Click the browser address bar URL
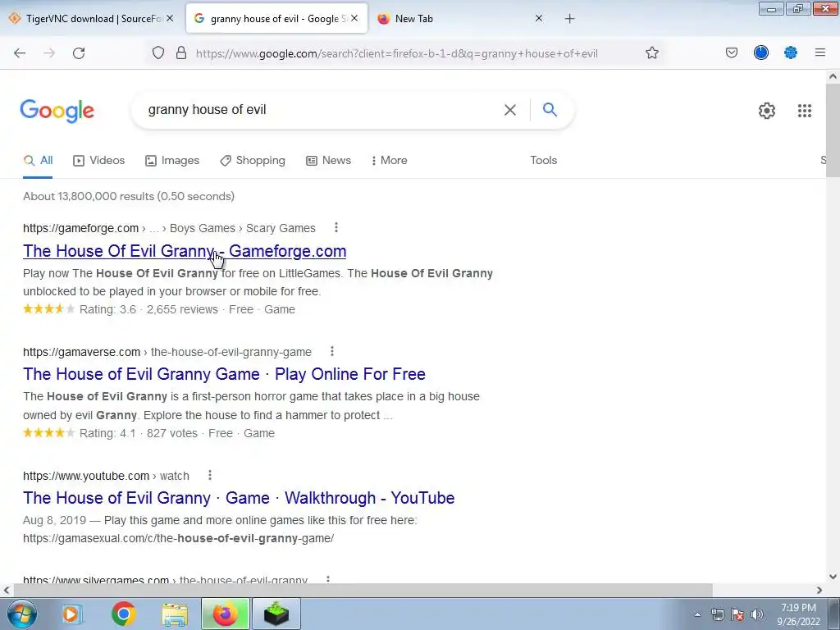The height and width of the screenshot is (630, 840). pos(397,53)
